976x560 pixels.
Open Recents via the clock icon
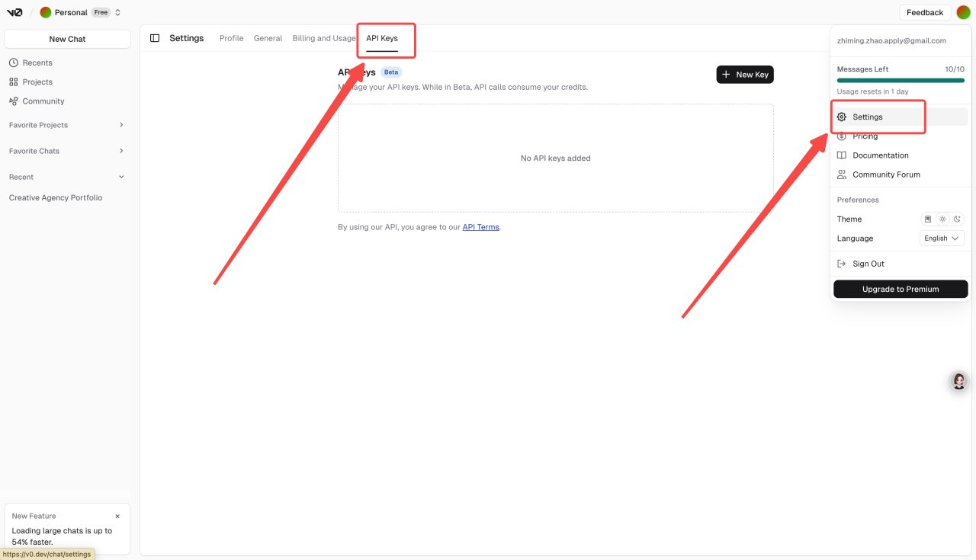click(x=14, y=62)
